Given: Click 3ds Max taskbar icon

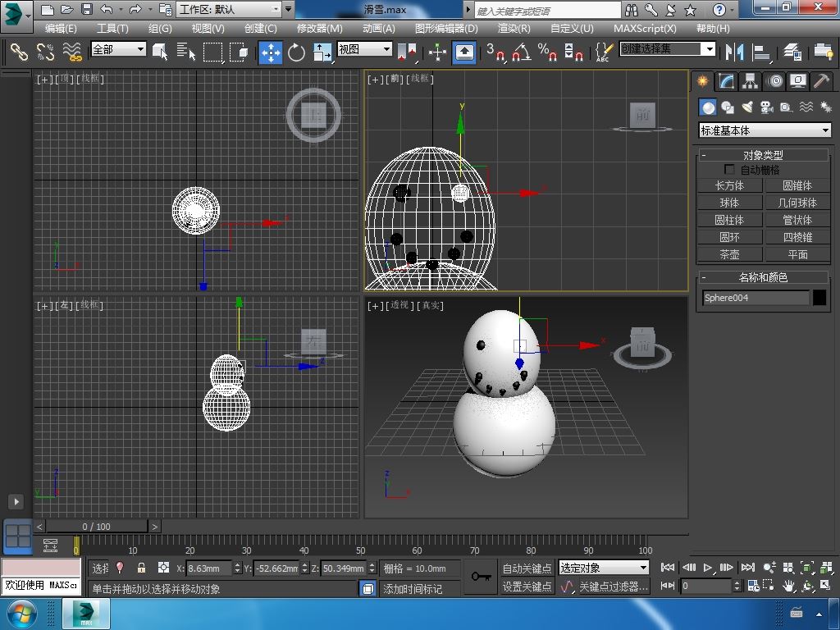Looking at the screenshot, I should point(86,614).
